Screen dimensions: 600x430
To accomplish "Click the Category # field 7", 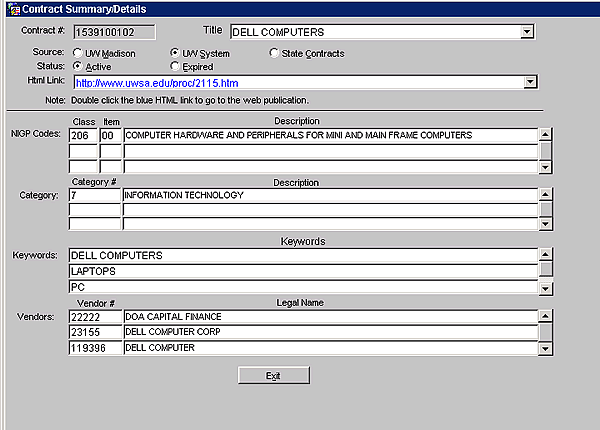I will click(95, 195).
